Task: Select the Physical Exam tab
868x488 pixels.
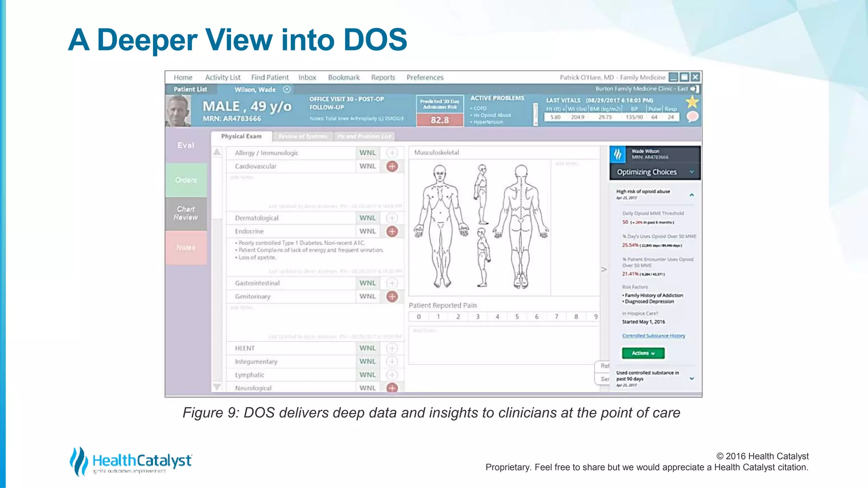Action: point(241,136)
